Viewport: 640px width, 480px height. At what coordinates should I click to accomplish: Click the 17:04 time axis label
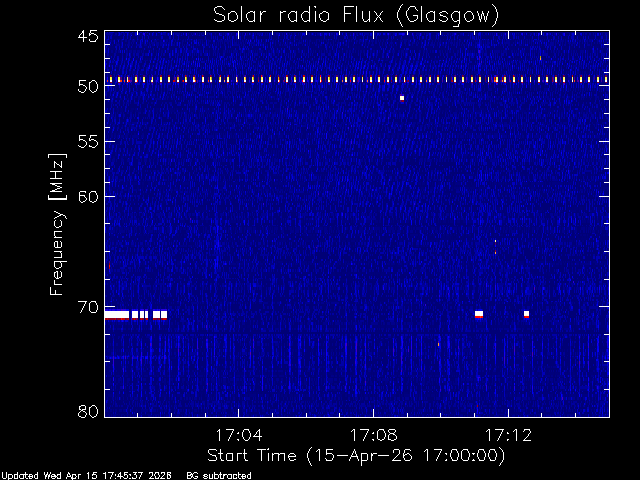tap(239, 435)
